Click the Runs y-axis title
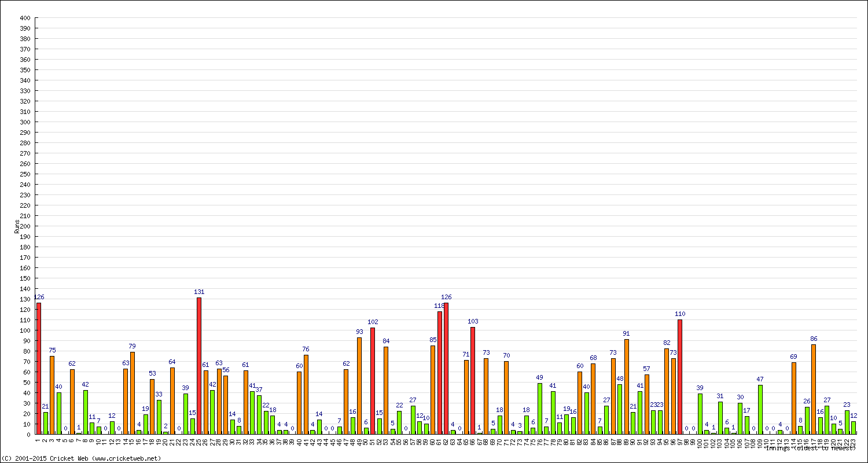This screenshot has height=463, width=868. tap(17, 226)
